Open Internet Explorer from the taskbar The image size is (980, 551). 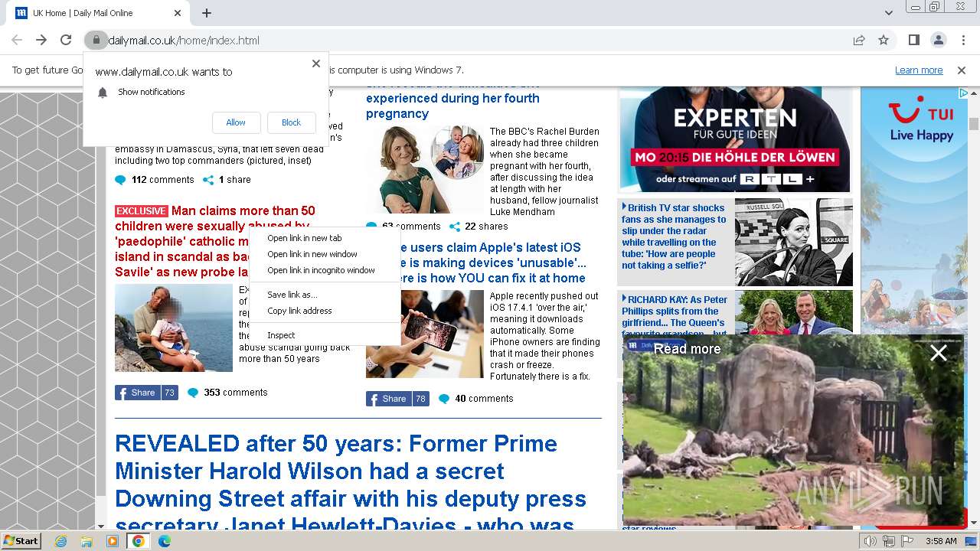pyautogui.click(x=61, y=541)
